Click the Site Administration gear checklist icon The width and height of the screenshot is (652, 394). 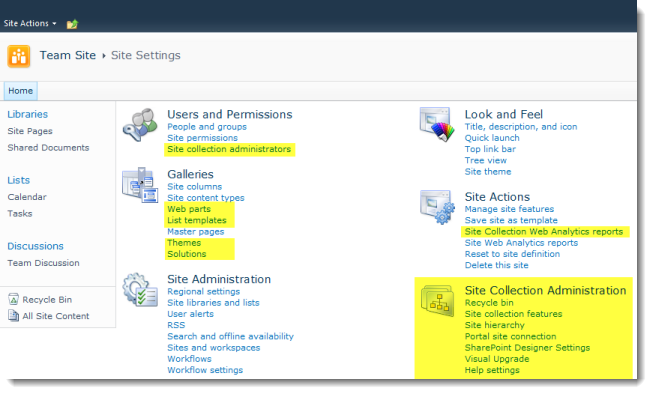coord(140,290)
